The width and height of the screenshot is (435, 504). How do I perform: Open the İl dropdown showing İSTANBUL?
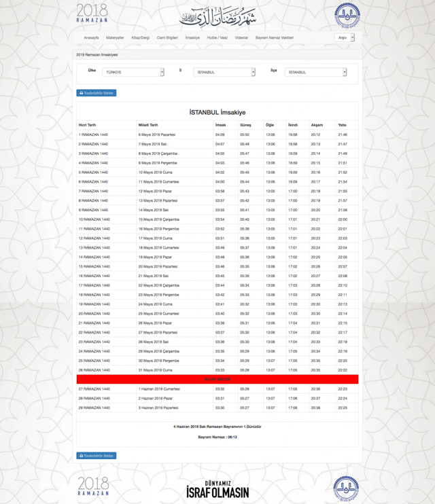pos(224,72)
